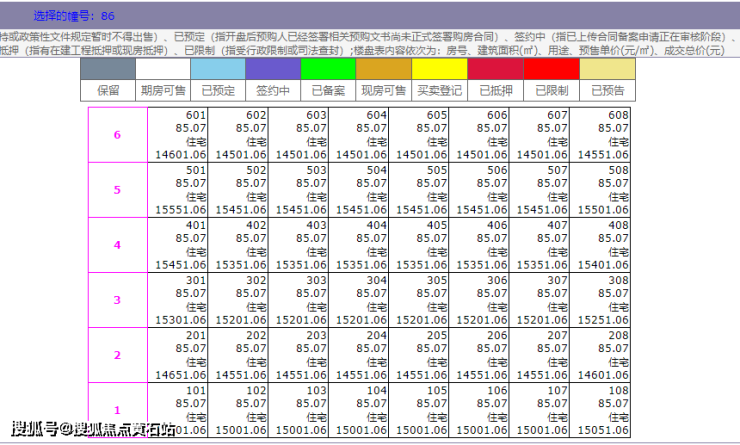This screenshot has height=445, width=740.
Task: Open room 207 cell
Action: pyautogui.click(x=539, y=355)
